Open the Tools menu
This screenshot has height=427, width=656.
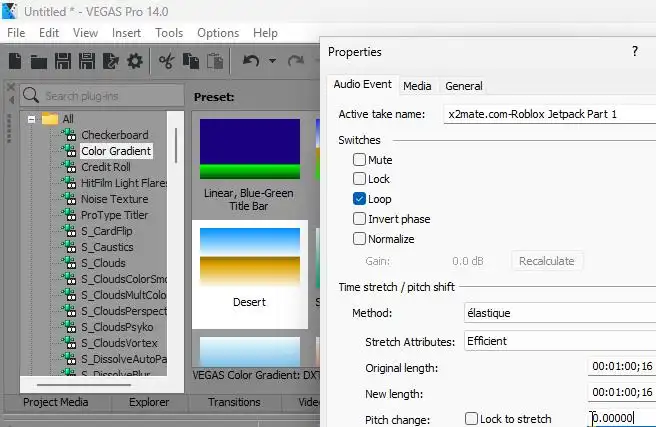169,33
